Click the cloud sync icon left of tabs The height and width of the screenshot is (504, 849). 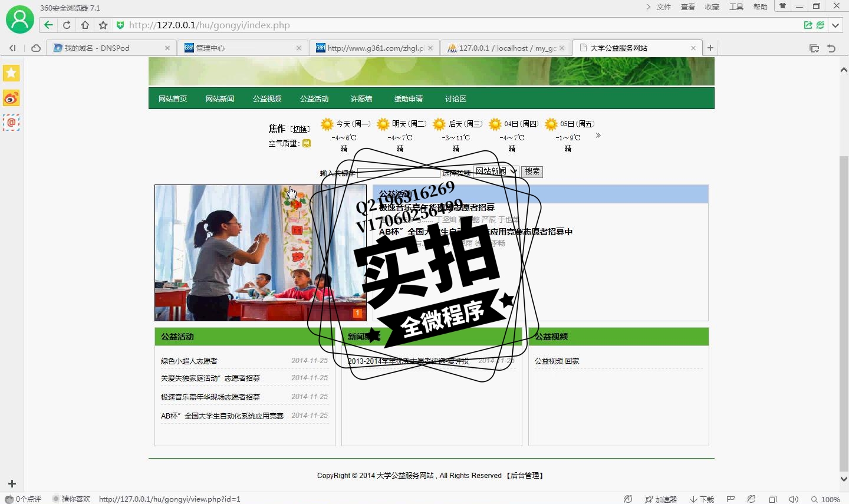36,48
